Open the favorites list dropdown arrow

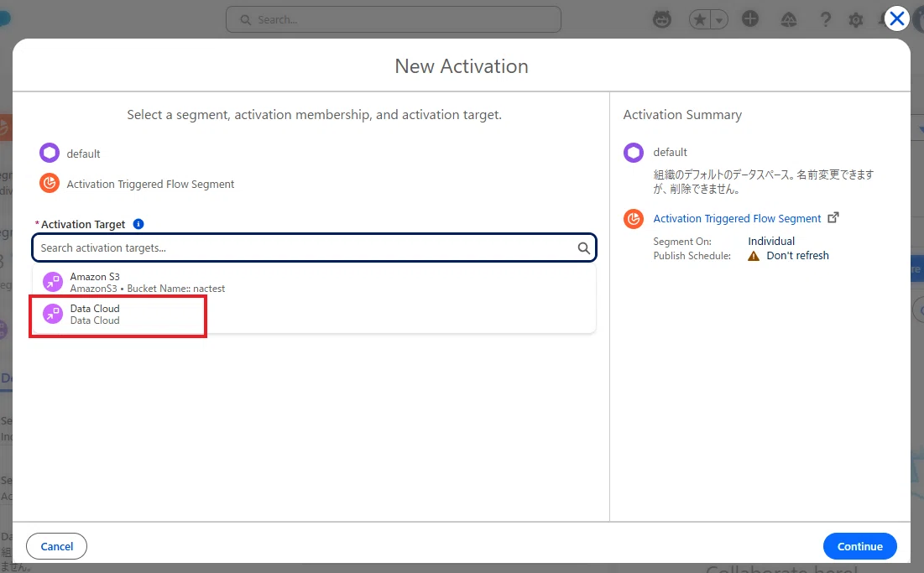tap(719, 19)
